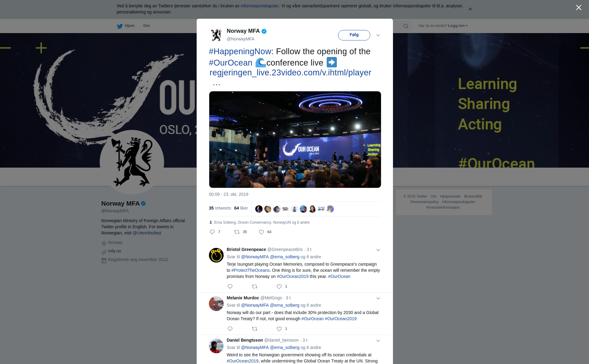Expand options for the Daniel Bengtsson reply

(378, 341)
